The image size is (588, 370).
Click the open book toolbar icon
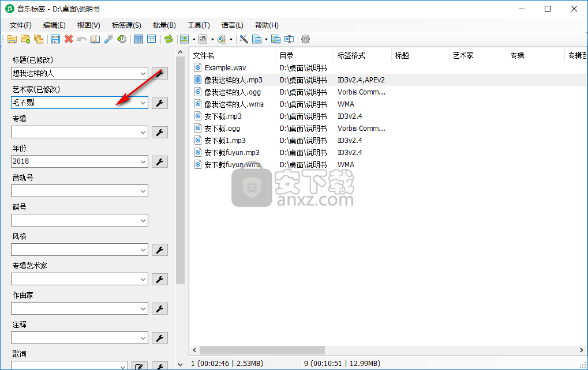(95, 39)
